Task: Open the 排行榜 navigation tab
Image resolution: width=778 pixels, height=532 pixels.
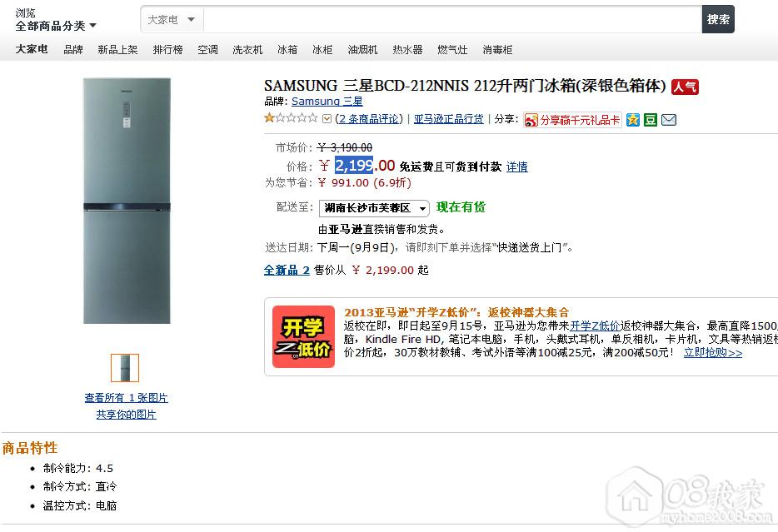Action: tap(167, 50)
